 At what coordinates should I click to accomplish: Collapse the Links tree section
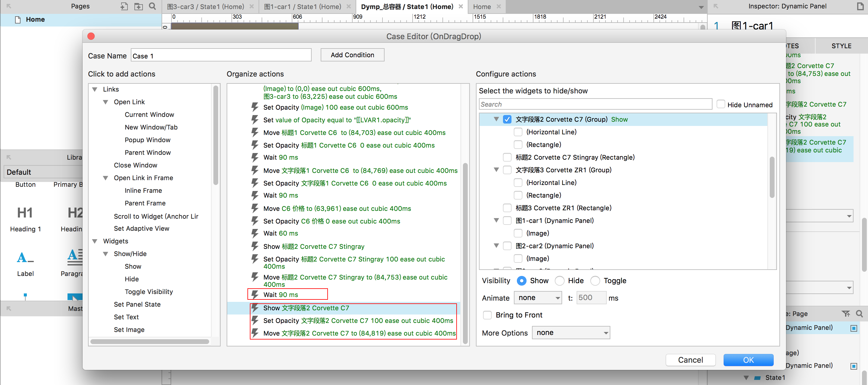click(95, 89)
